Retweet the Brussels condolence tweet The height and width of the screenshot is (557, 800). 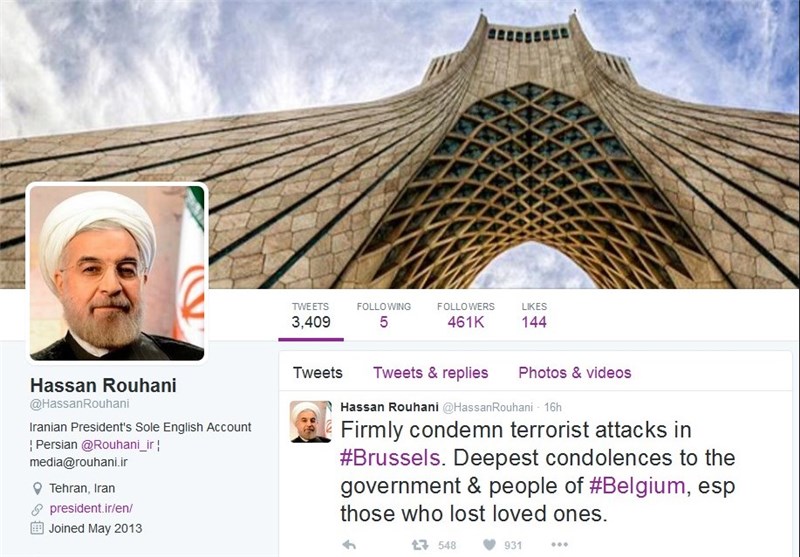(x=420, y=545)
